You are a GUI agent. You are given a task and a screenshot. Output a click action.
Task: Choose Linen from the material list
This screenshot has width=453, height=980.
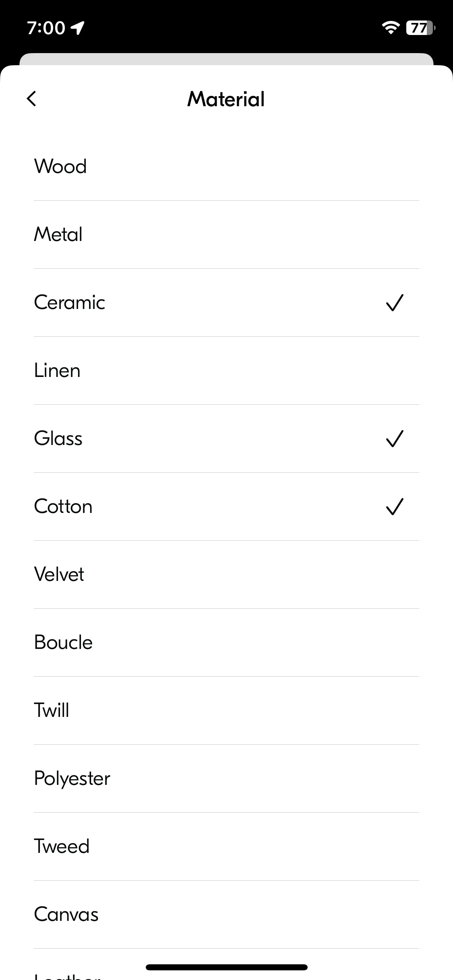[226, 371]
